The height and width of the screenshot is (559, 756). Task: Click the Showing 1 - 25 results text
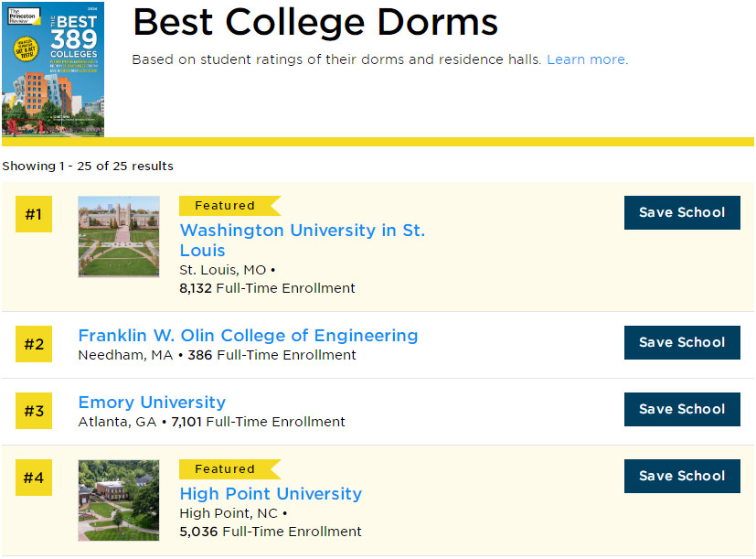88,166
